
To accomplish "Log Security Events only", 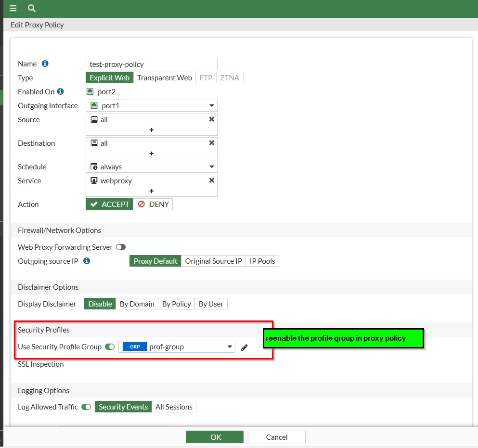I will pyautogui.click(x=123, y=407).
